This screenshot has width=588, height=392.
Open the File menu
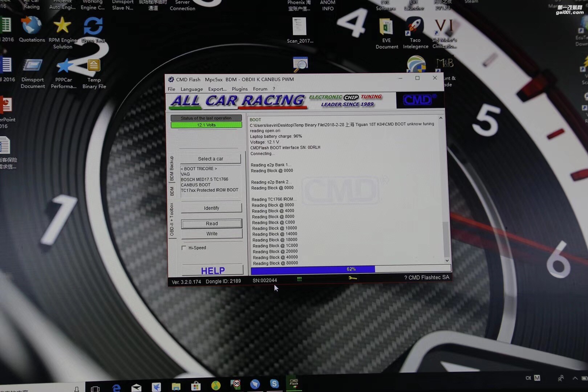[171, 89]
